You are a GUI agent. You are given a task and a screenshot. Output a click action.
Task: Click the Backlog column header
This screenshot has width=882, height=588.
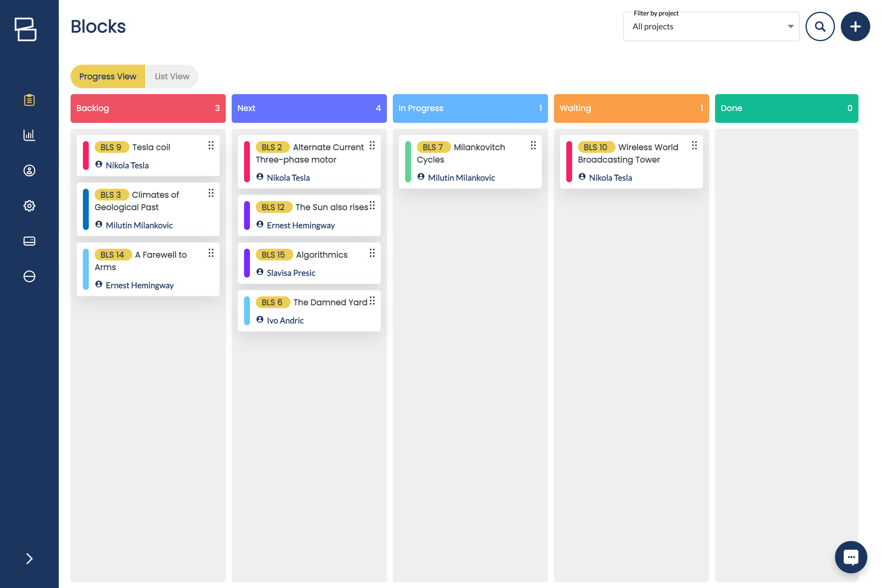148,108
